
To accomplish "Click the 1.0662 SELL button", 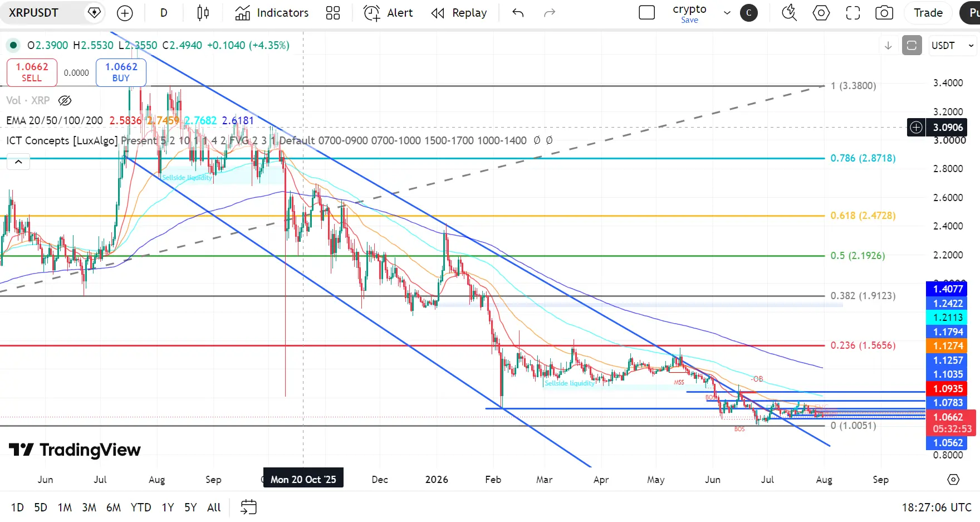I will (x=32, y=72).
